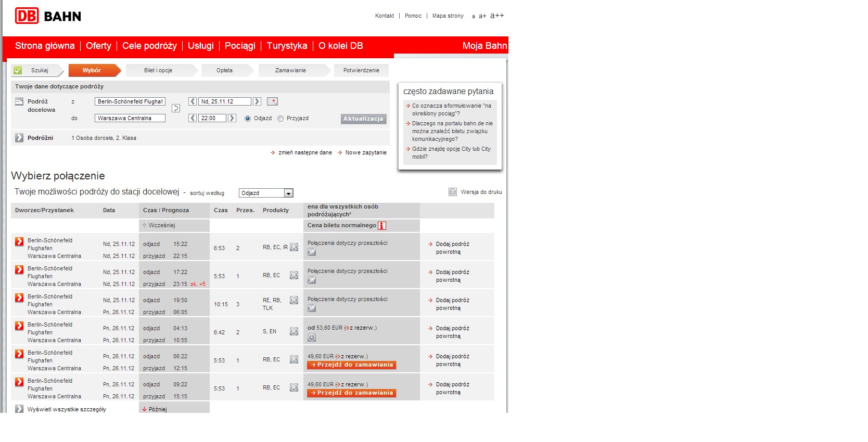This screenshot has width=868, height=442.
Task: Select the Przyjazd radio button
Action: [x=280, y=119]
